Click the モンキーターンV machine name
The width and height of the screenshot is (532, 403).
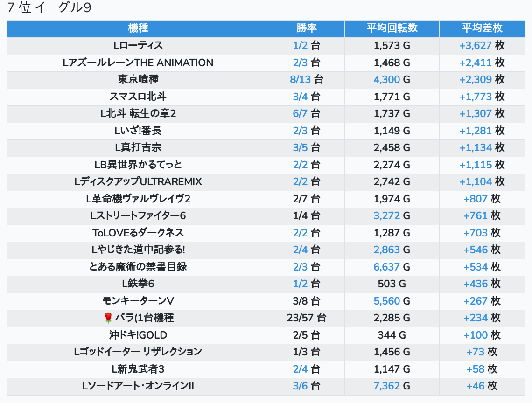click(x=138, y=301)
